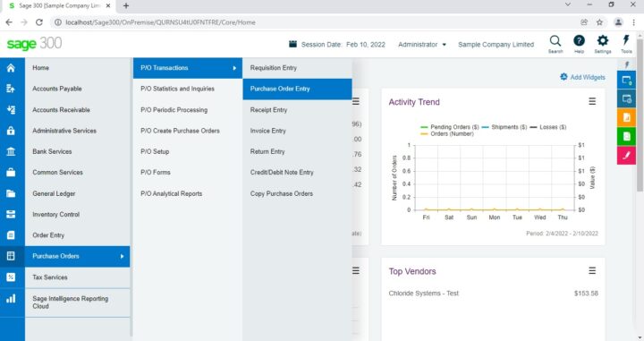
Task: Select Copy Purchase Orders
Action: coord(297,193)
